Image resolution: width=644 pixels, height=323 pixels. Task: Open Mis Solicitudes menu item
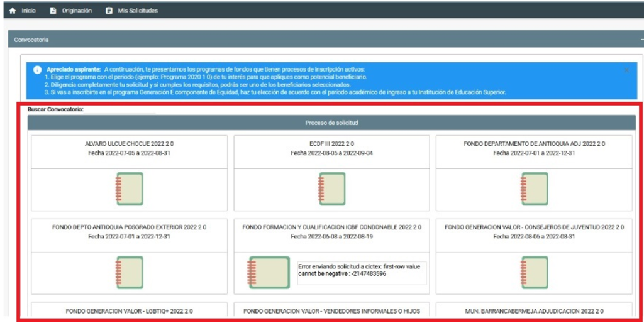[x=138, y=11]
